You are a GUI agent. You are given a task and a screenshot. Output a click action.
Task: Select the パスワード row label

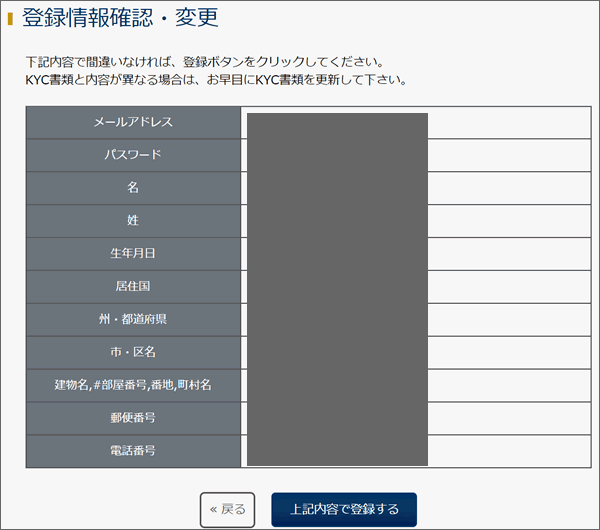(x=133, y=155)
